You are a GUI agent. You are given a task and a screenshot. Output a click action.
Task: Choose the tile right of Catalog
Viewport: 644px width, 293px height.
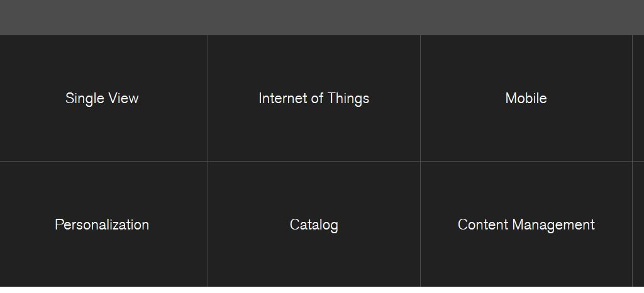(x=526, y=224)
